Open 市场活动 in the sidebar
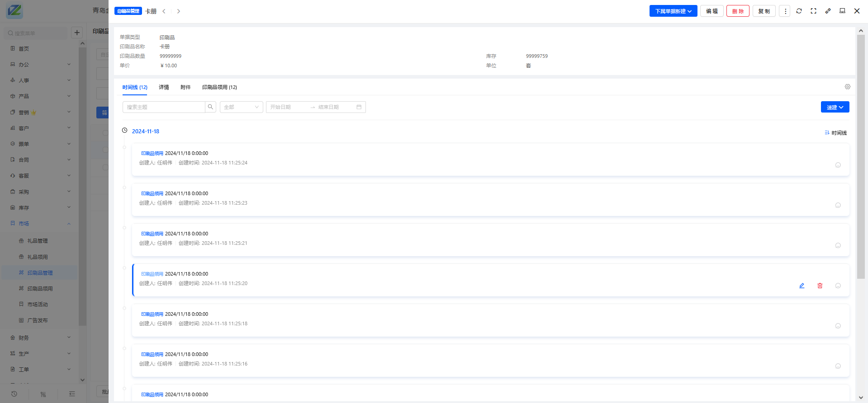868x403 pixels. coord(38,305)
